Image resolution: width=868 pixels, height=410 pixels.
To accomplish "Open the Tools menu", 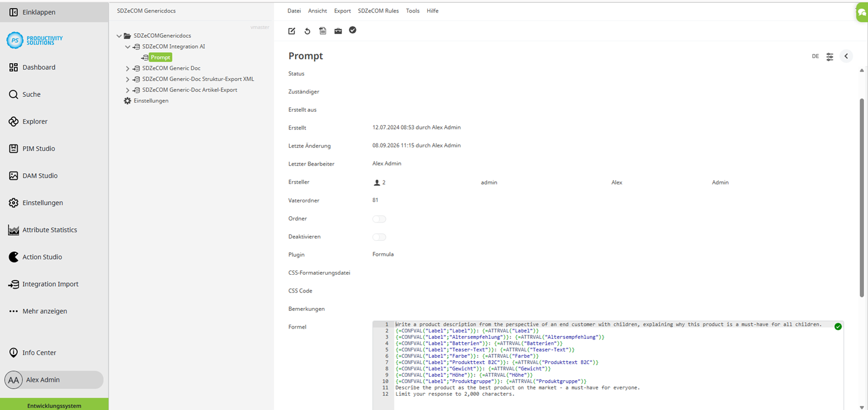I will (413, 11).
